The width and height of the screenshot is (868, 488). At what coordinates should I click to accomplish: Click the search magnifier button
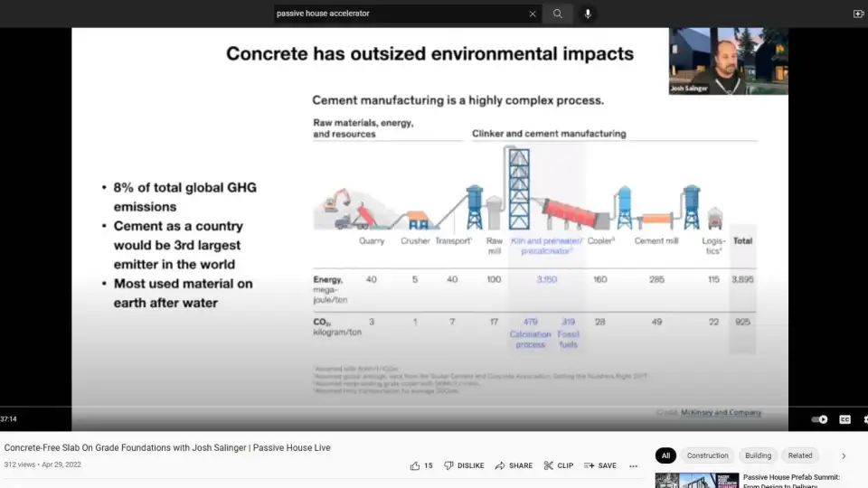point(558,14)
